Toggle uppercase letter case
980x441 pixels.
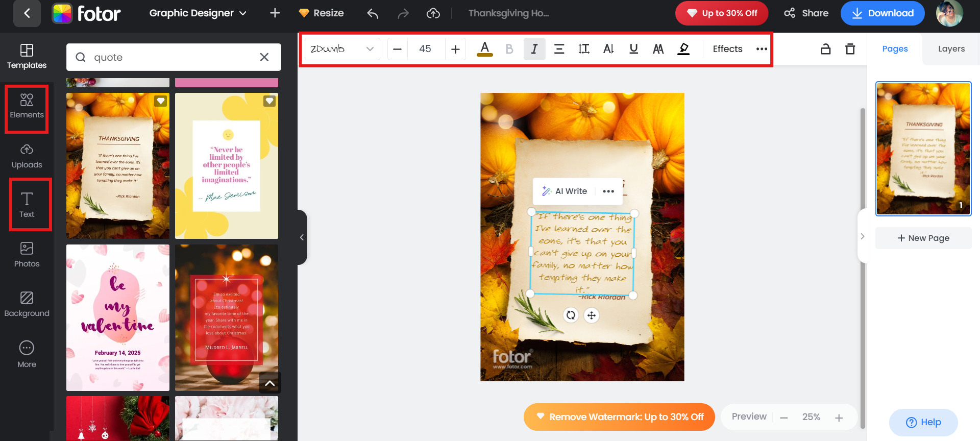(658, 49)
